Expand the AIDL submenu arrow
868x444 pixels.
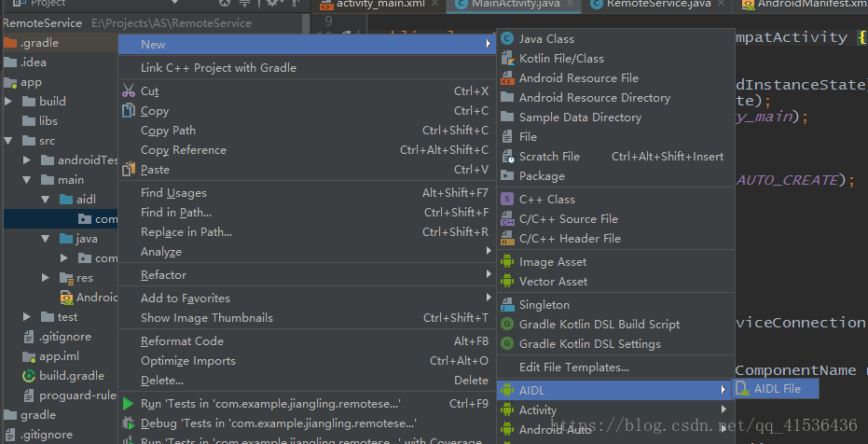tap(723, 390)
